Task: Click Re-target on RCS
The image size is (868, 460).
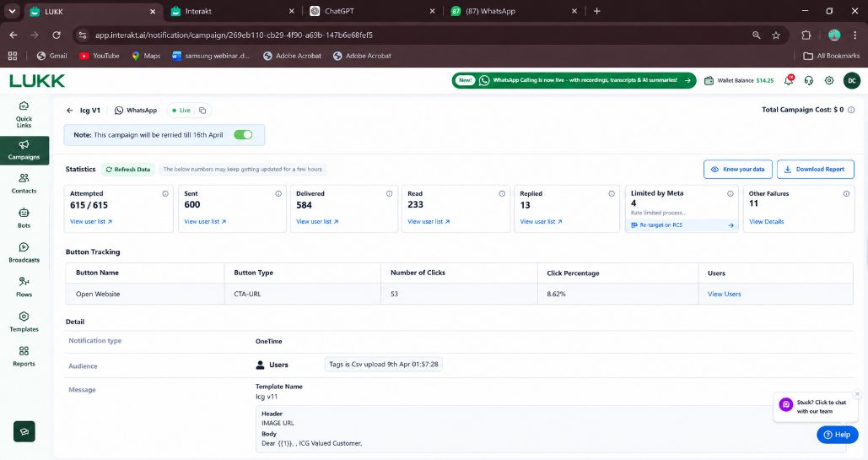Action: [x=682, y=225]
